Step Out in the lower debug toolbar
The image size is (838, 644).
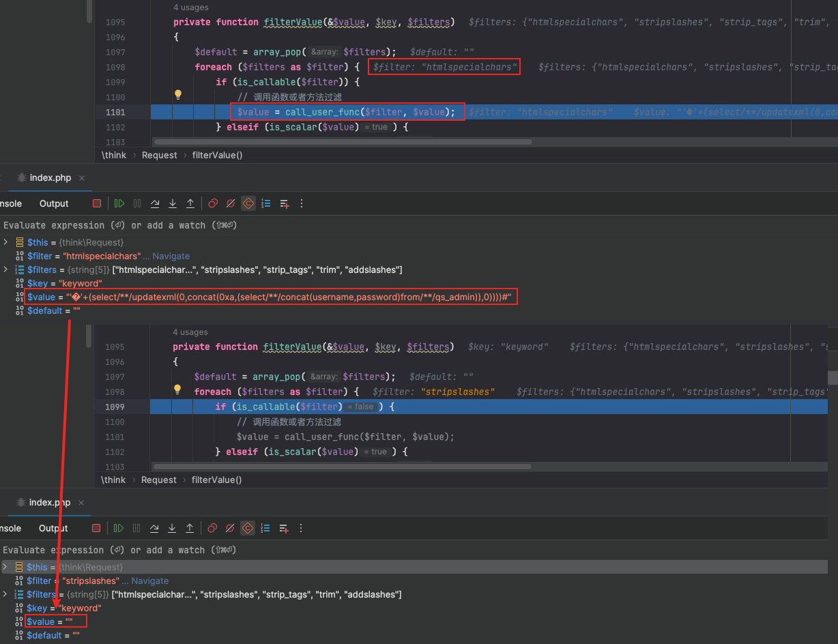[x=190, y=528]
